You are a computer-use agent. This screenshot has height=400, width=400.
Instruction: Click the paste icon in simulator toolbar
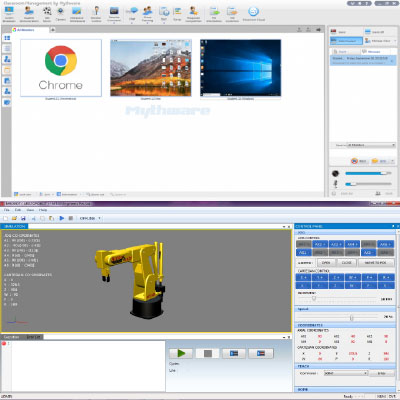[51, 218]
